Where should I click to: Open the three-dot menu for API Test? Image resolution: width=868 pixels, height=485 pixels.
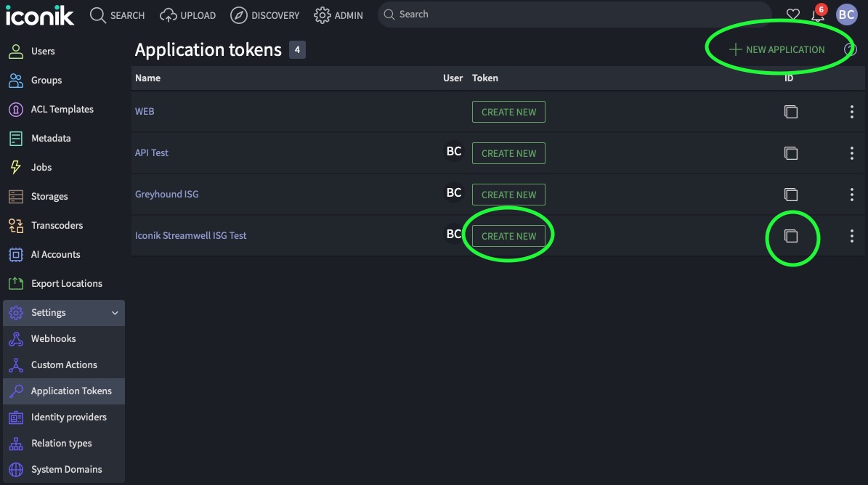851,153
